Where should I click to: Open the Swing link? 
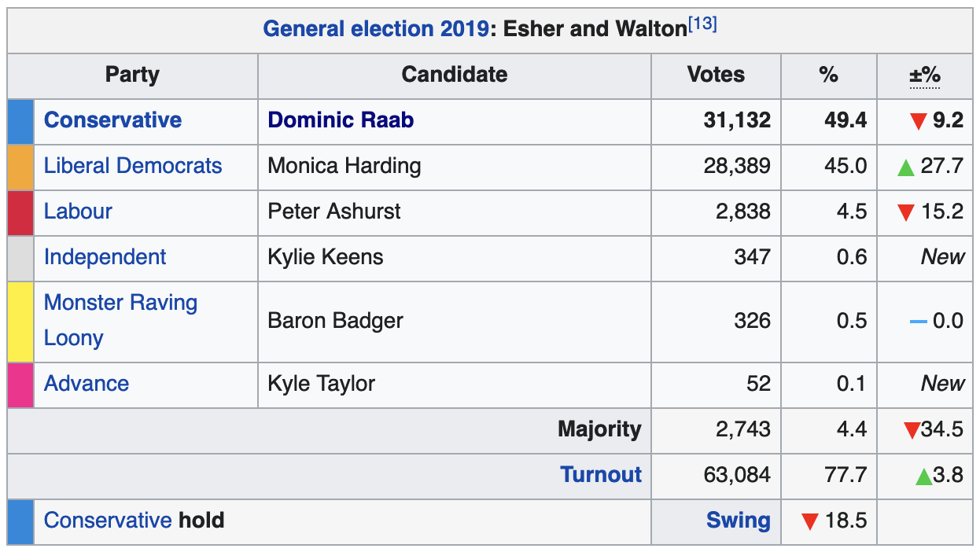tap(738, 521)
